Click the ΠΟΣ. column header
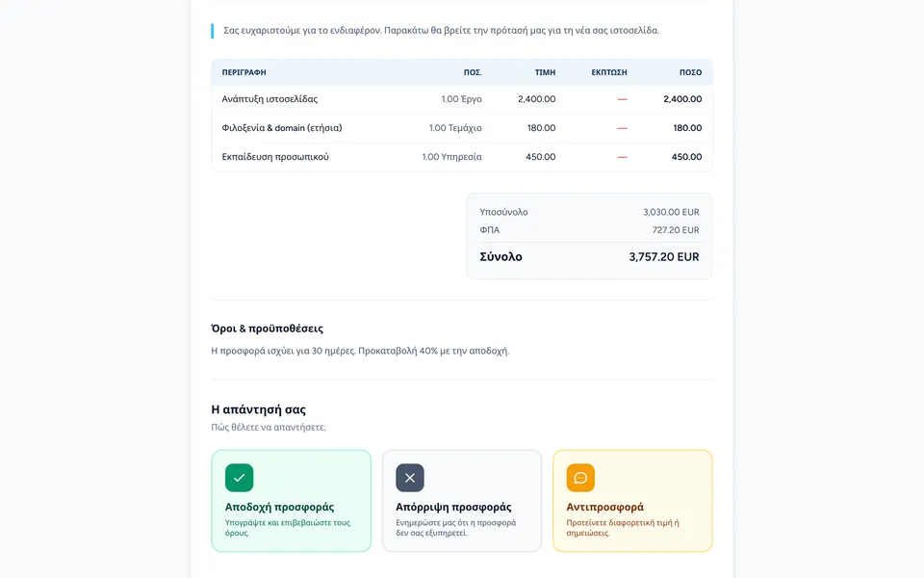Image resolution: width=924 pixels, height=578 pixels. coord(473,72)
